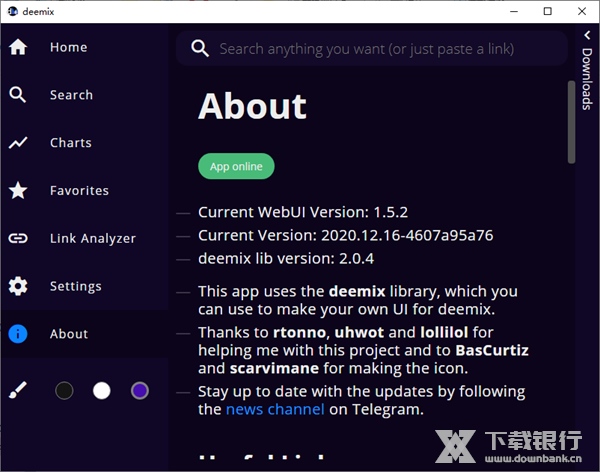The height and width of the screenshot is (472, 600).
Task: Expand the Downloads panel with chevron
Action: [x=587, y=35]
